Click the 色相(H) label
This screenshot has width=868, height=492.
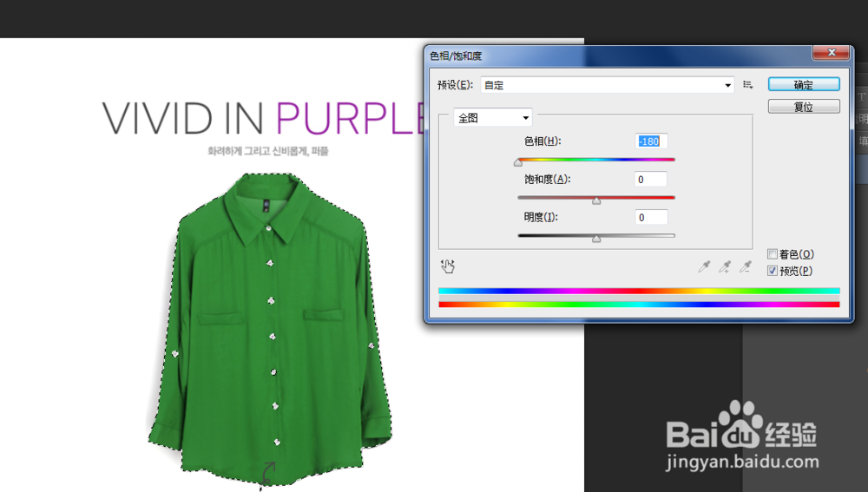pyautogui.click(x=542, y=141)
